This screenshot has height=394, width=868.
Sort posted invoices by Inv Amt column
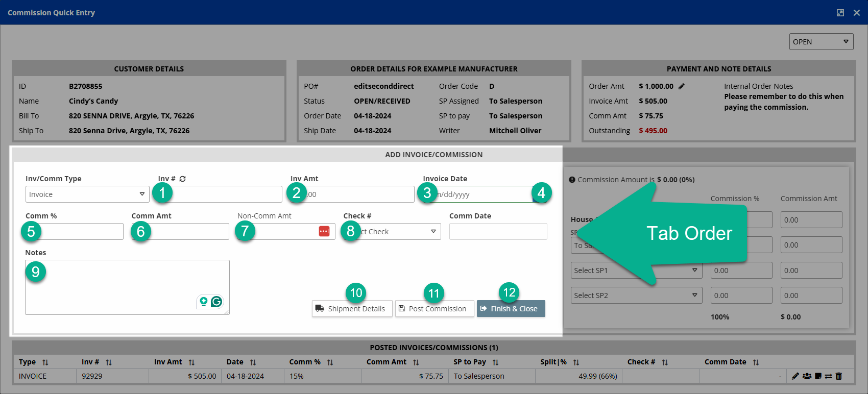click(x=191, y=362)
